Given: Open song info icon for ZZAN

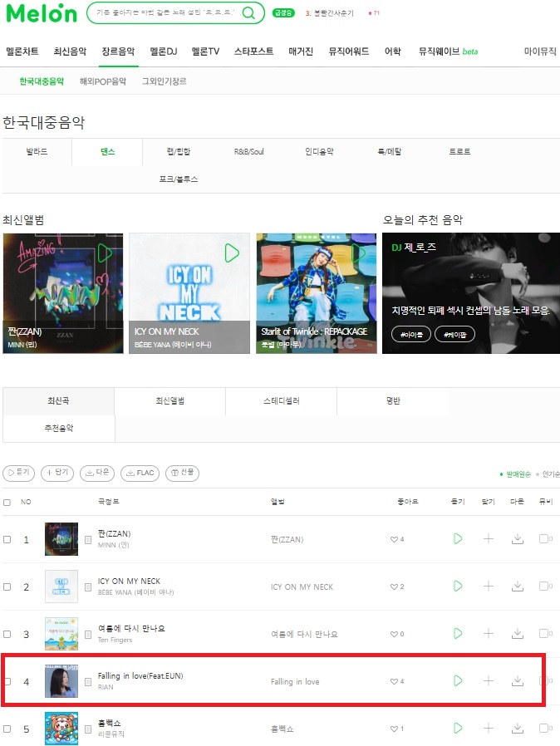Looking at the screenshot, I should (88, 539).
